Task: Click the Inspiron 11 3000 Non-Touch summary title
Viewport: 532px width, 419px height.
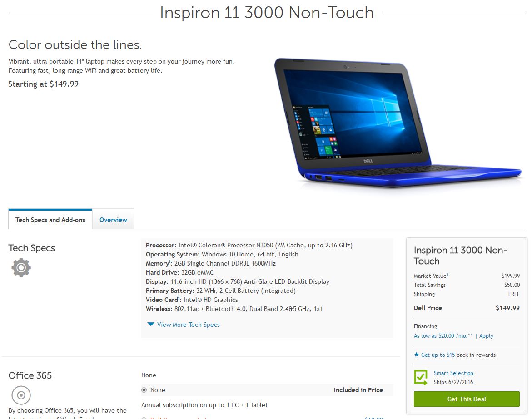Action: tap(460, 256)
